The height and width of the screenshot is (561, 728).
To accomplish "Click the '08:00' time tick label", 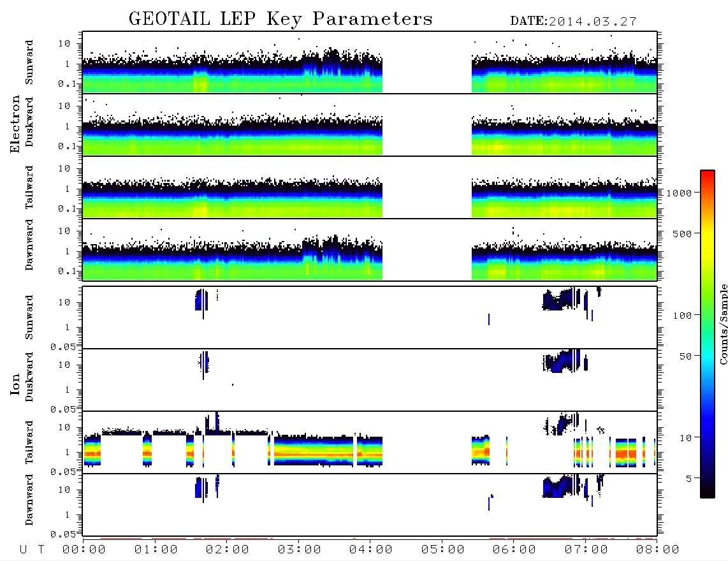I will click(x=657, y=550).
